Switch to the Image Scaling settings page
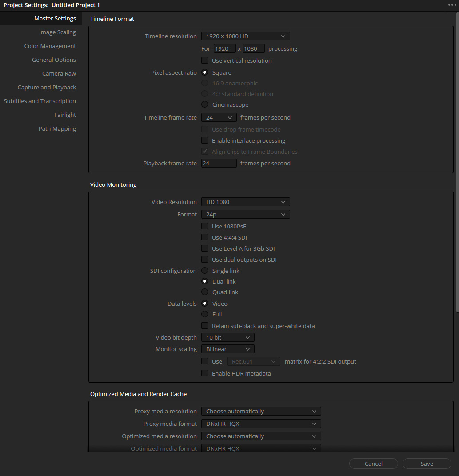The width and height of the screenshot is (459, 476). point(57,32)
